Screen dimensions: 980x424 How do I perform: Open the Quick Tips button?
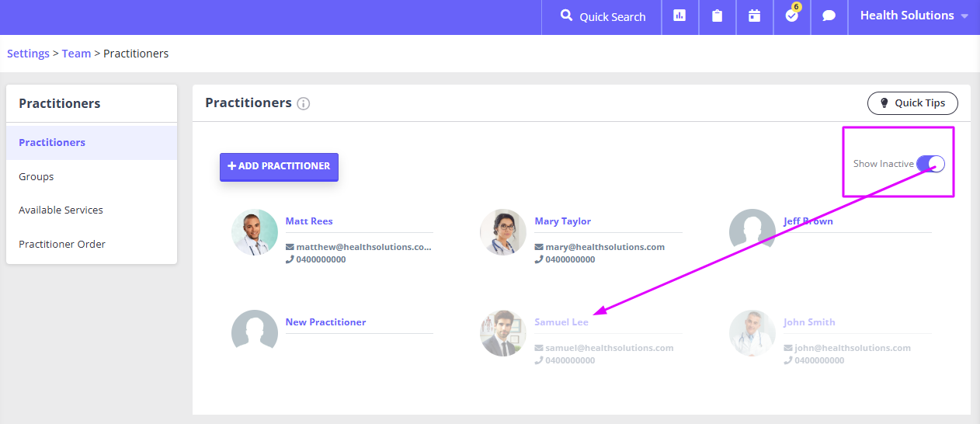point(912,103)
